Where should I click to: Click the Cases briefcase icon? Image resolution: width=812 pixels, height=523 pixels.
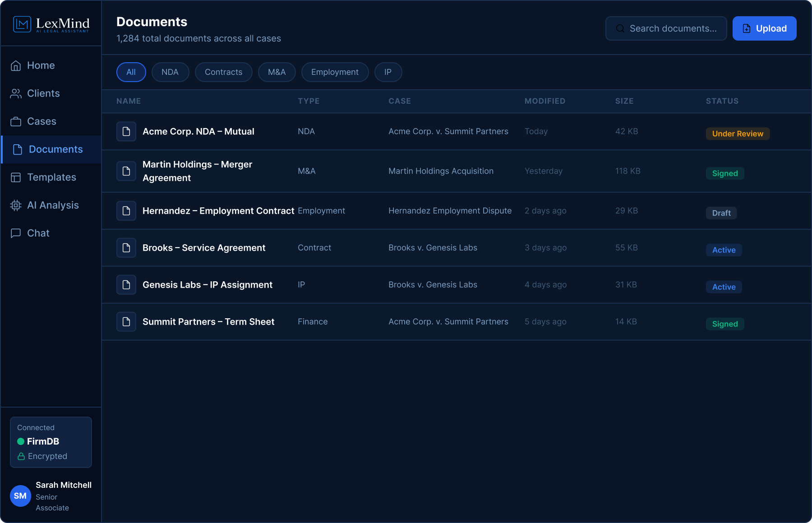(16, 122)
